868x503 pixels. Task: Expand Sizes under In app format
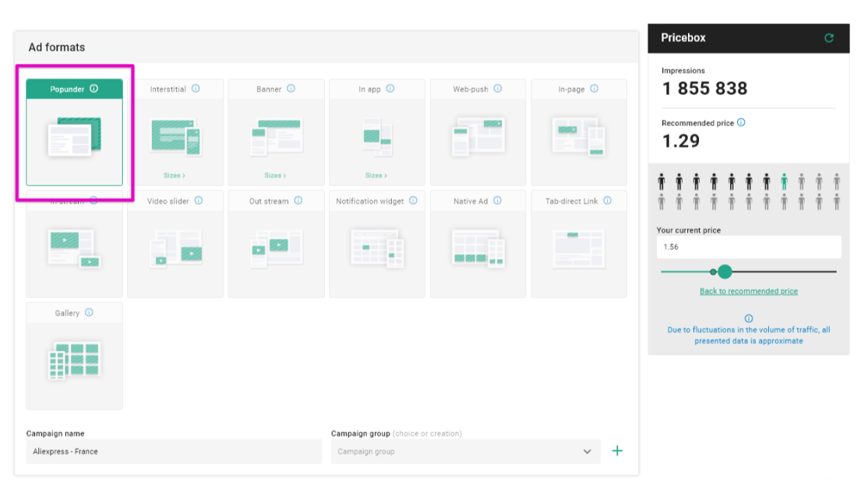(x=376, y=176)
